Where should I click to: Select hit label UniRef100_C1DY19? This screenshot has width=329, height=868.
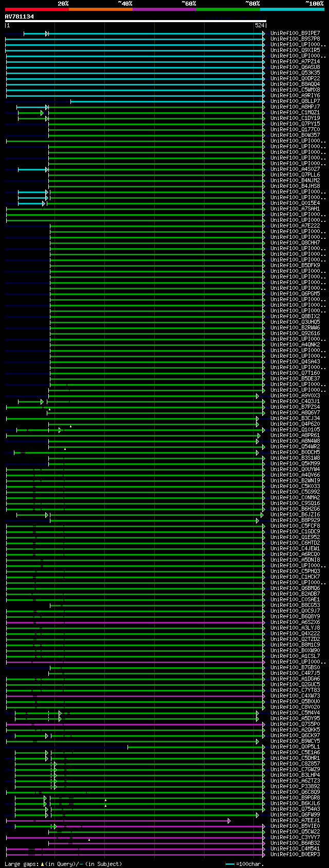(295, 118)
